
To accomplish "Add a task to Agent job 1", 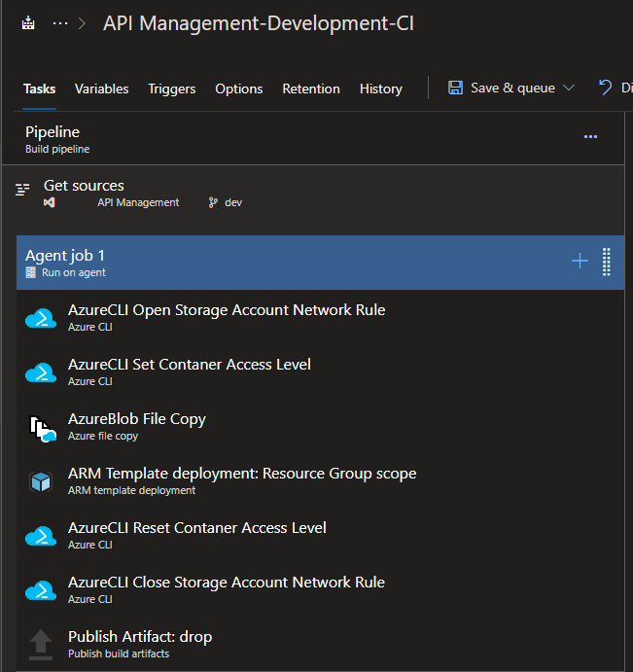I will (580, 261).
